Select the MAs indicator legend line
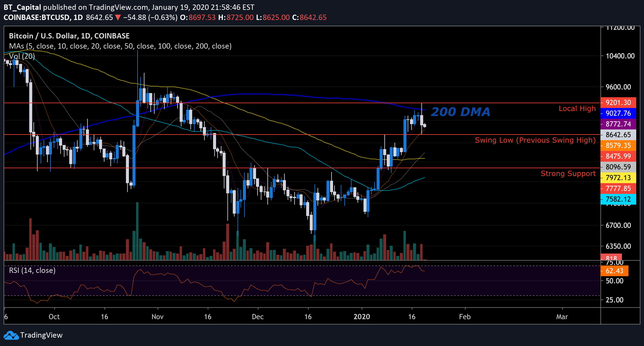Image resolution: width=644 pixels, height=346 pixels. coord(120,46)
